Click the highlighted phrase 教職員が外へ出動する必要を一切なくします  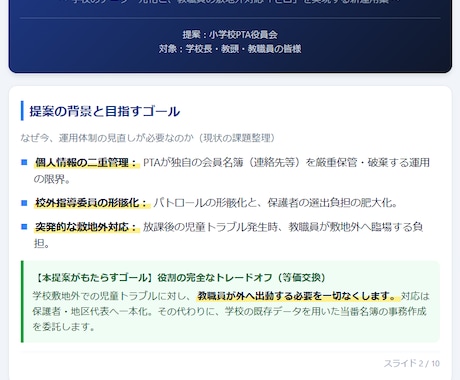point(294,296)
